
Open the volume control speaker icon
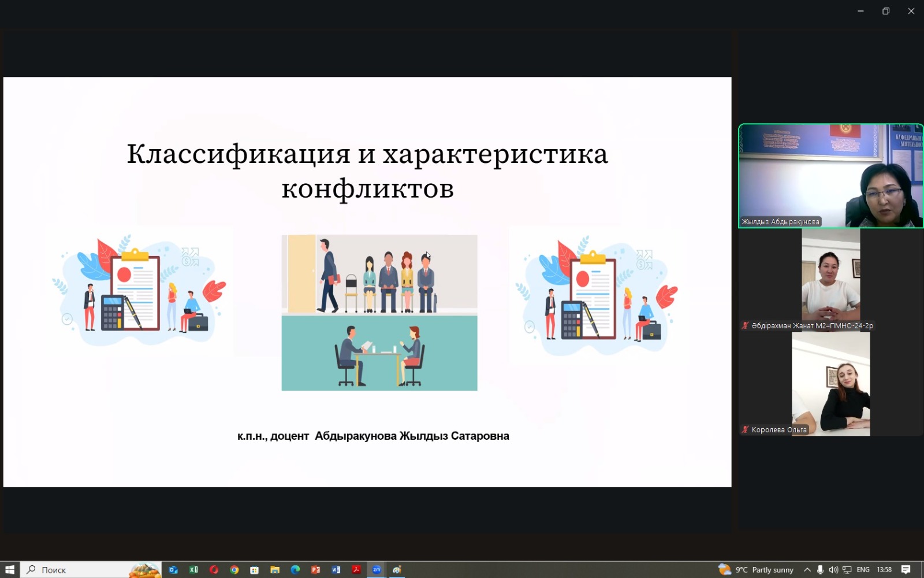pos(833,570)
